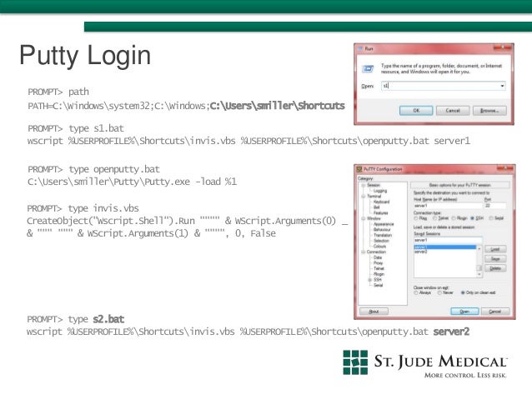Click the Port input field
This screenshot has height=399, width=532.
[x=495, y=206]
